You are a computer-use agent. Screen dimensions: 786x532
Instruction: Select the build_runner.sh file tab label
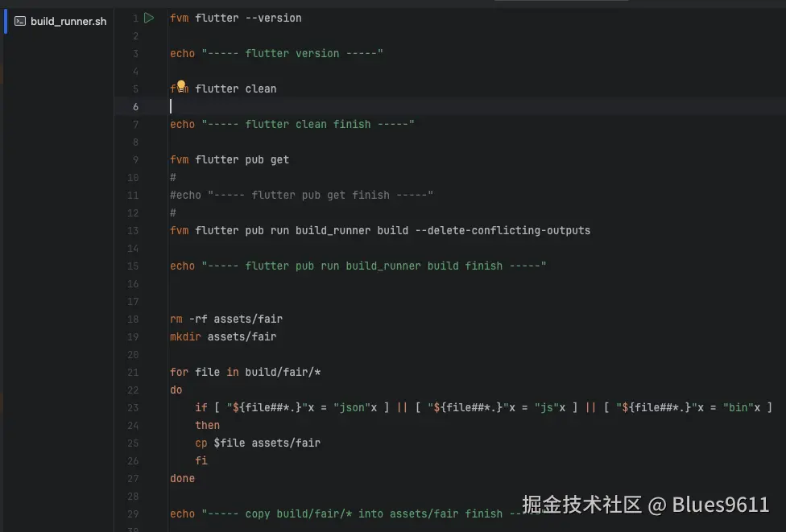pos(68,21)
